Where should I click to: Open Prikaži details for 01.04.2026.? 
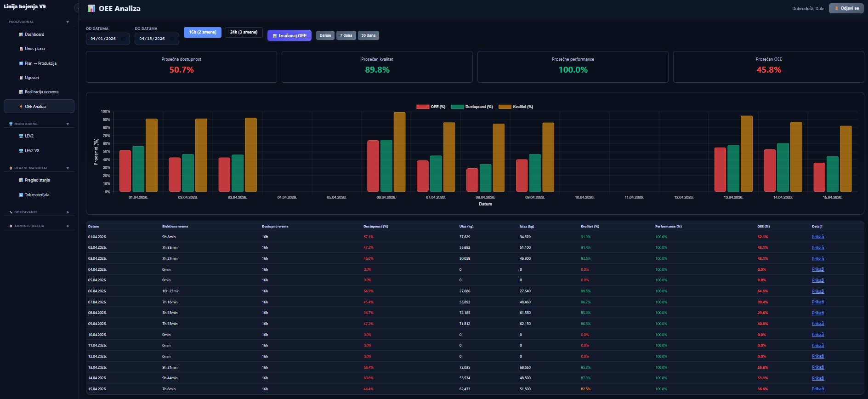point(818,237)
